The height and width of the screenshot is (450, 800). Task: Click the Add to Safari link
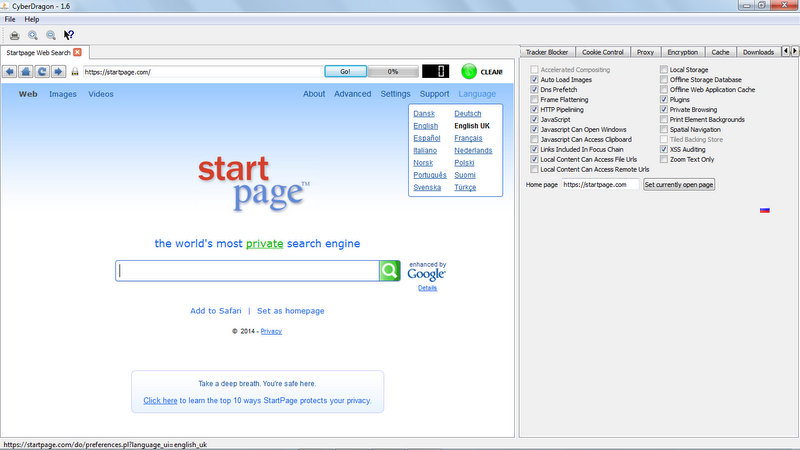[x=216, y=311]
